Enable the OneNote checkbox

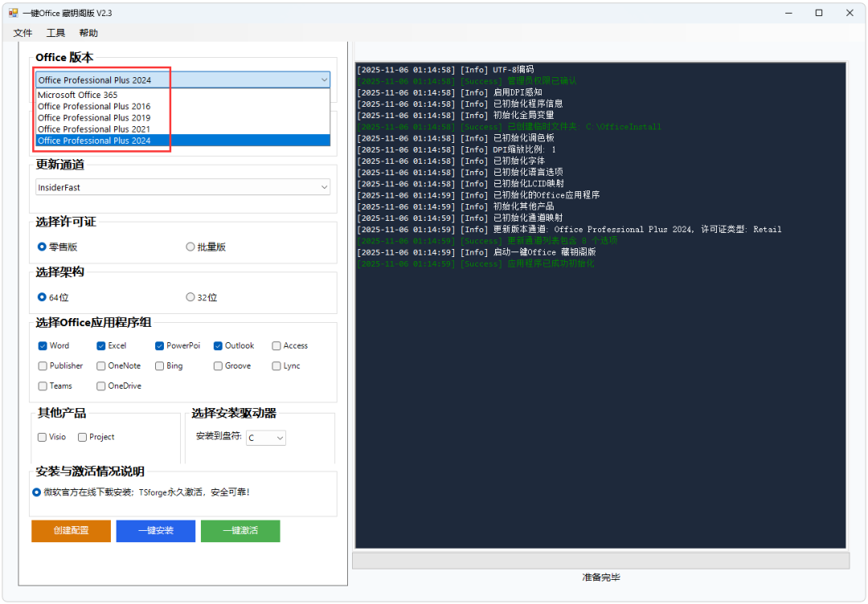[x=100, y=365]
